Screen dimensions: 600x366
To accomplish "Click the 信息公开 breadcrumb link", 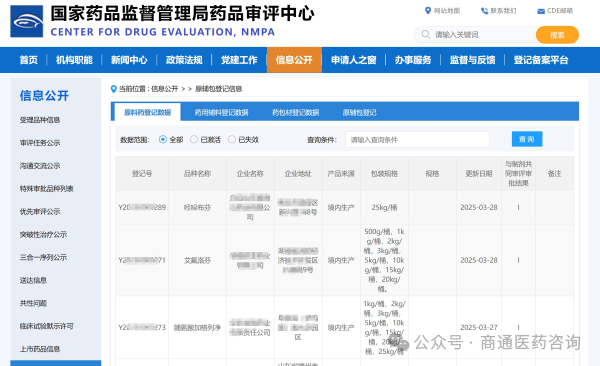I will point(165,89).
